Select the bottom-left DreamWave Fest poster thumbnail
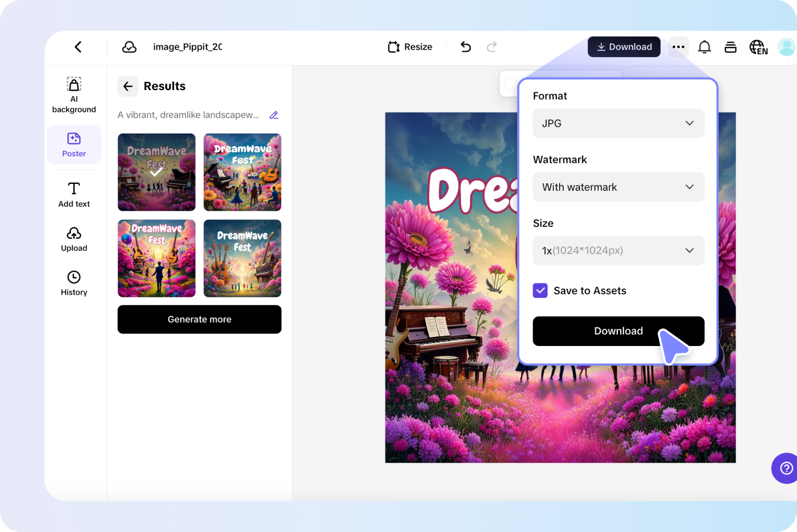 [x=156, y=259]
